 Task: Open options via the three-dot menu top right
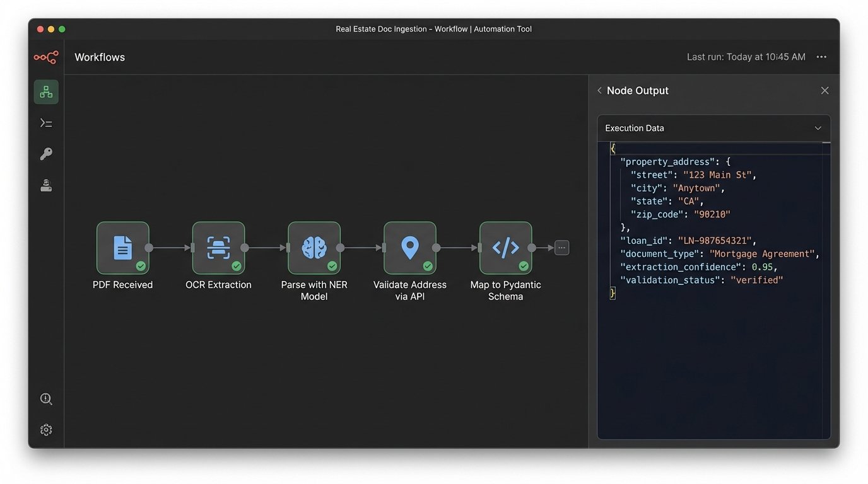pos(821,57)
